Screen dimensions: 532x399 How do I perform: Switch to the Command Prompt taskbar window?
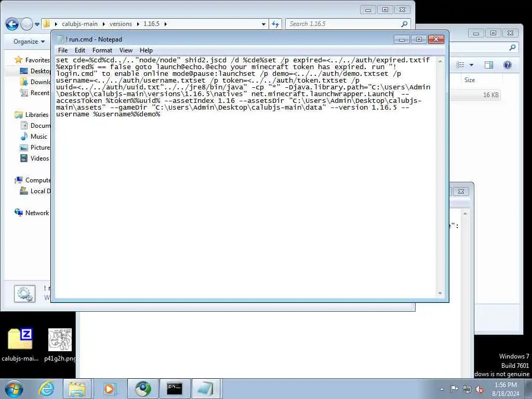click(x=175, y=389)
